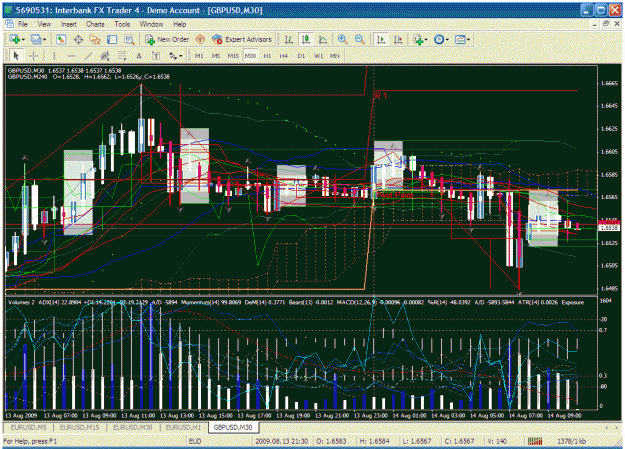Open the Insert menu

tap(69, 24)
